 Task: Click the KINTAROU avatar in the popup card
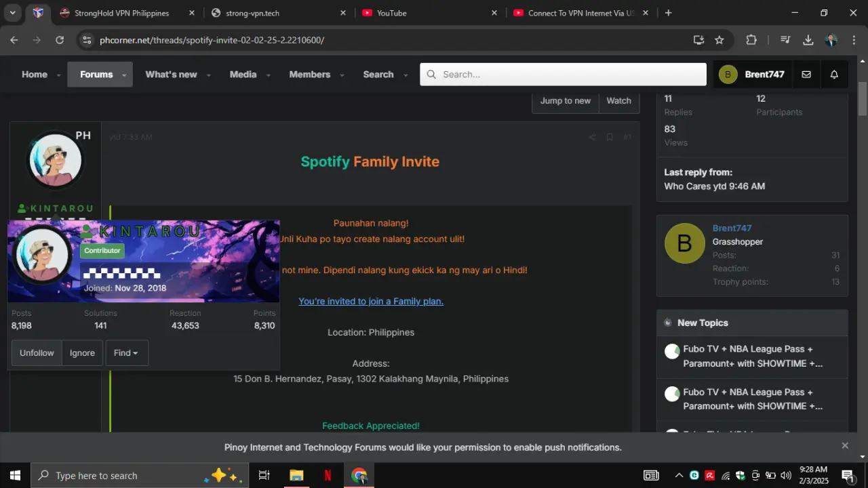pos(43,255)
